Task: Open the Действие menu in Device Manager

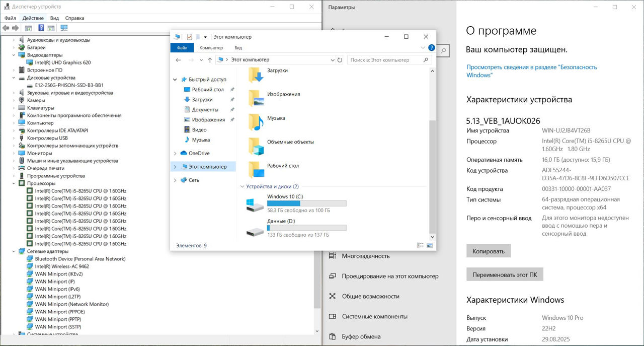Action: [33, 18]
